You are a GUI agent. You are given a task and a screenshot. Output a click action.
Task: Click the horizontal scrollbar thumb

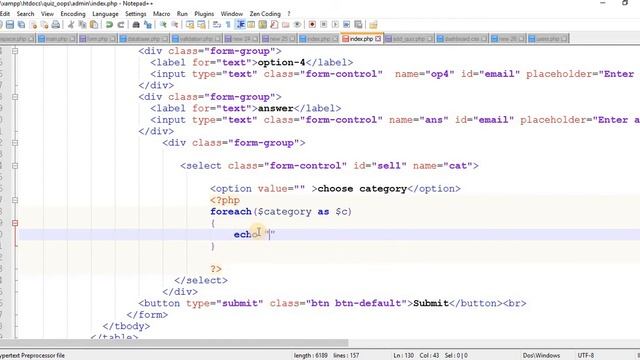click(x=174, y=344)
